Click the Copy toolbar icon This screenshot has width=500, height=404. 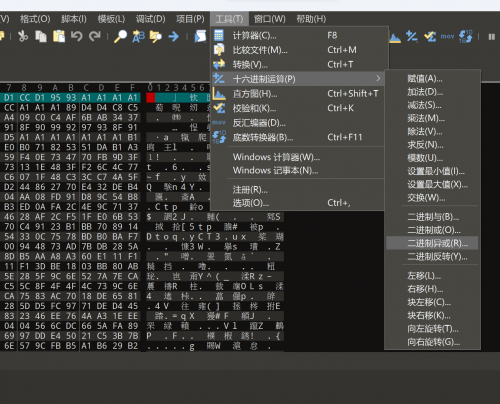(41, 36)
